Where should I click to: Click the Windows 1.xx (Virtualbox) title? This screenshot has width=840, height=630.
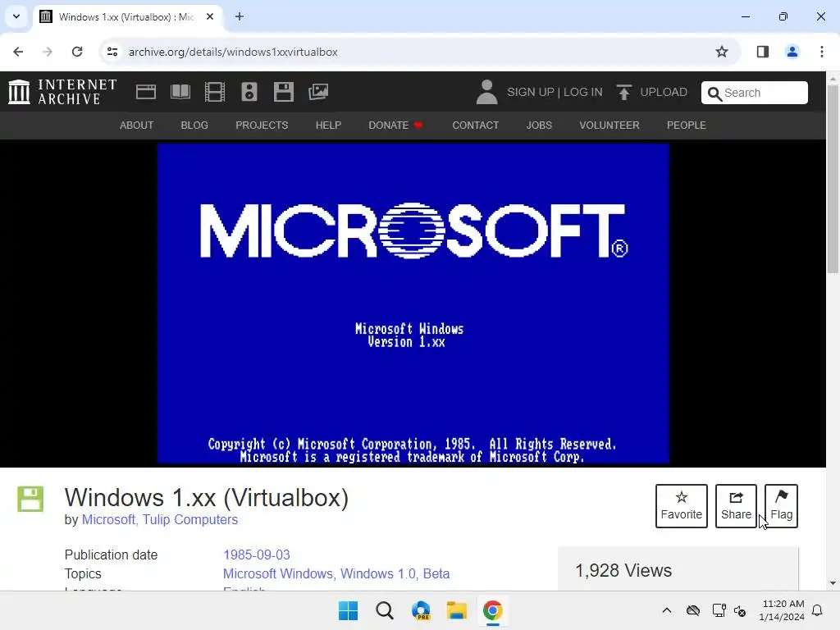click(206, 498)
